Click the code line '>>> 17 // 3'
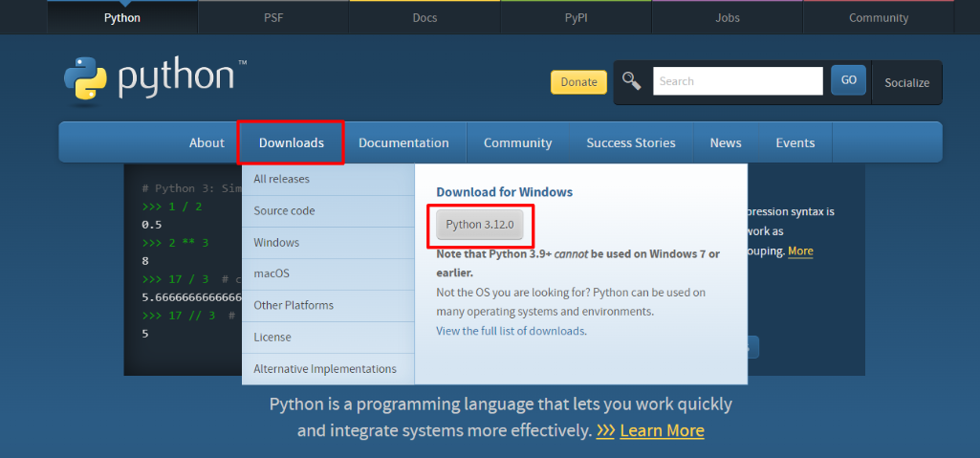Viewport: 980px width, 458px height. tap(178, 316)
